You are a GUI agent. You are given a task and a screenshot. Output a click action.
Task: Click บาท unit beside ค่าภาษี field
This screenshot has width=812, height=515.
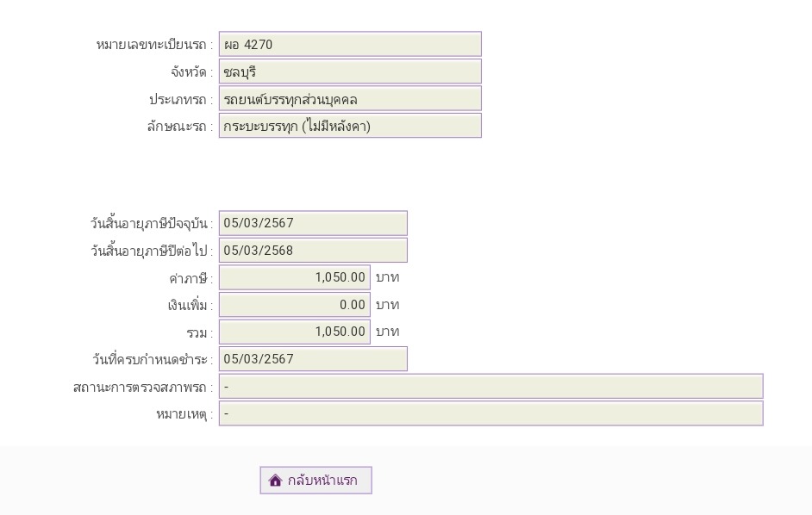pyautogui.click(x=387, y=277)
